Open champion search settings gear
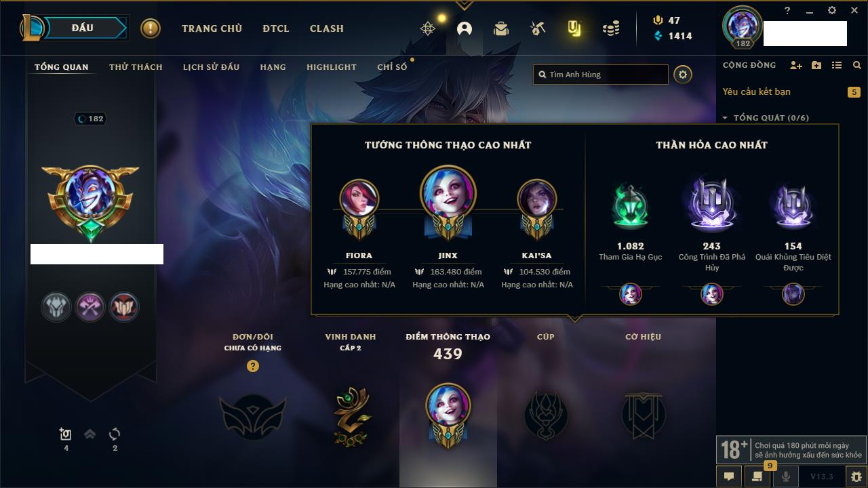Image resolution: width=868 pixels, height=488 pixels. 683,75
